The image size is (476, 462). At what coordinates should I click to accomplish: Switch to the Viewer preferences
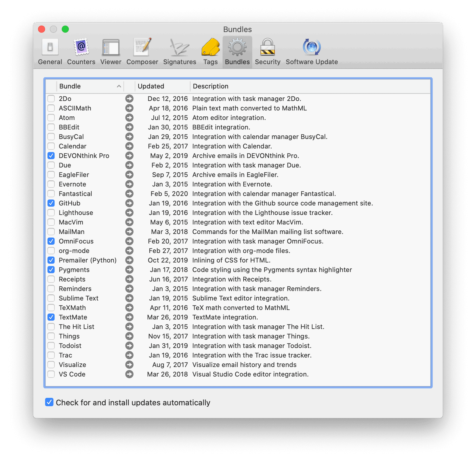pos(111,52)
